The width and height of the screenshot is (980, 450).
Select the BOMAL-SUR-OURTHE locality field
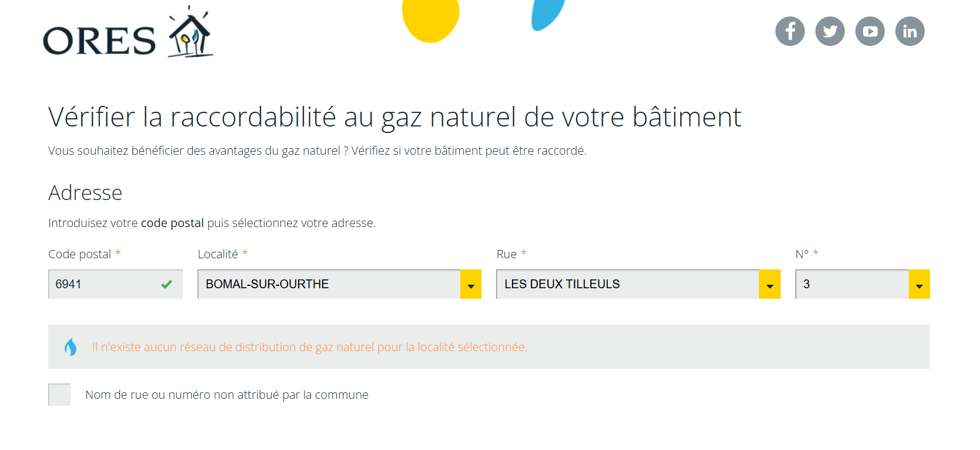click(329, 285)
